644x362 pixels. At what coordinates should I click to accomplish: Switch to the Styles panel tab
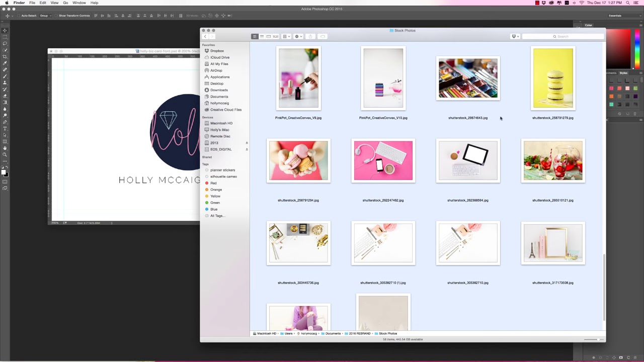[623, 73]
